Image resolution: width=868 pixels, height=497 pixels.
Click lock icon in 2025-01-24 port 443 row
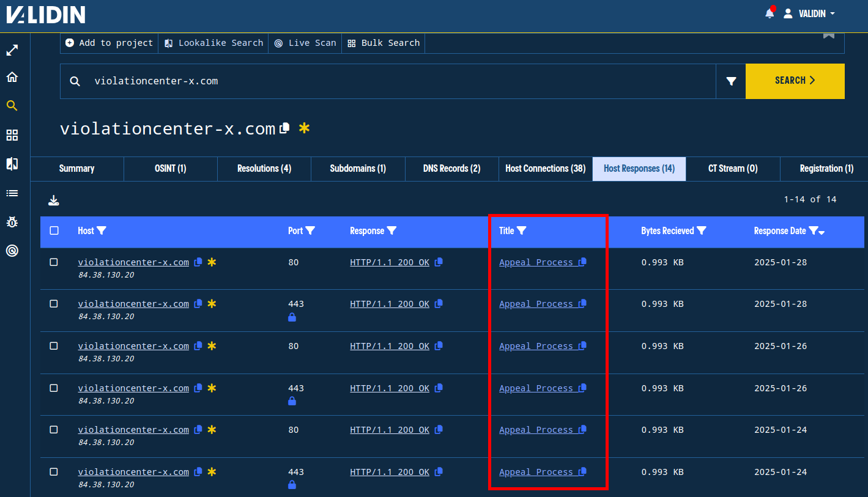click(x=292, y=485)
